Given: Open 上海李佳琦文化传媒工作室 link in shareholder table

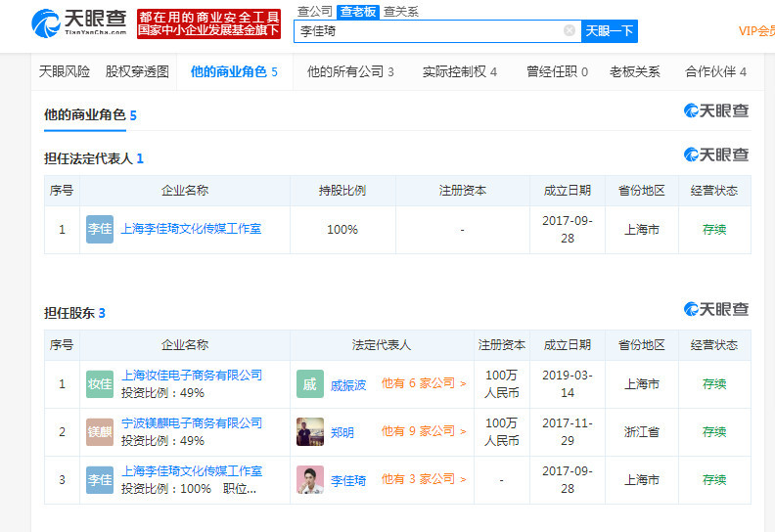Looking at the screenshot, I should [x=192, y=471].
